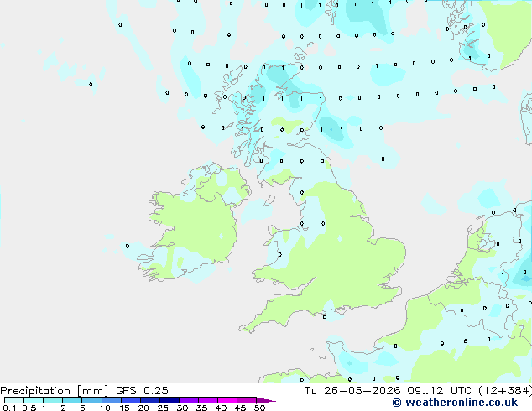Image resolution: width=532 pixels, height=411 pixels.
Task: Click the 'GFS 0.25' model label
Action: point(142,391)
